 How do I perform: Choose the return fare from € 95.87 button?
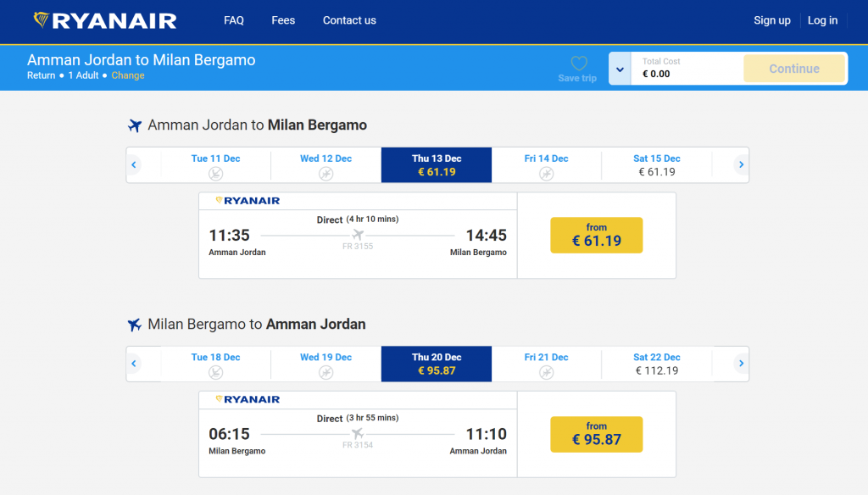point(597,434)
